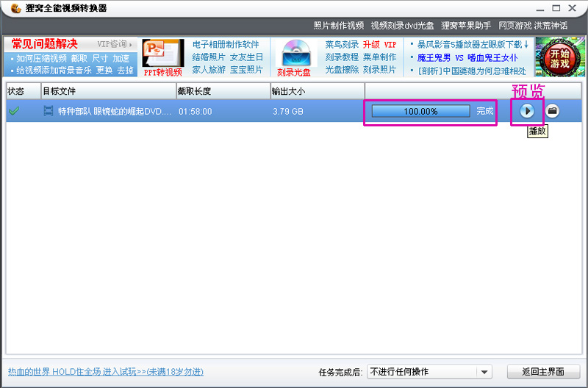Click the 截取长度 column header
Image resolution: width=588 pixels, height=388 pixels.
click(223, 91)
